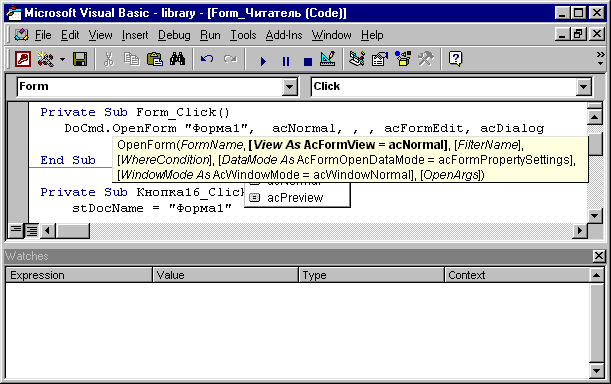Screen dimensions: 611x384
Task: Click the code pane scroll left arrow
Action: (48, 230)
